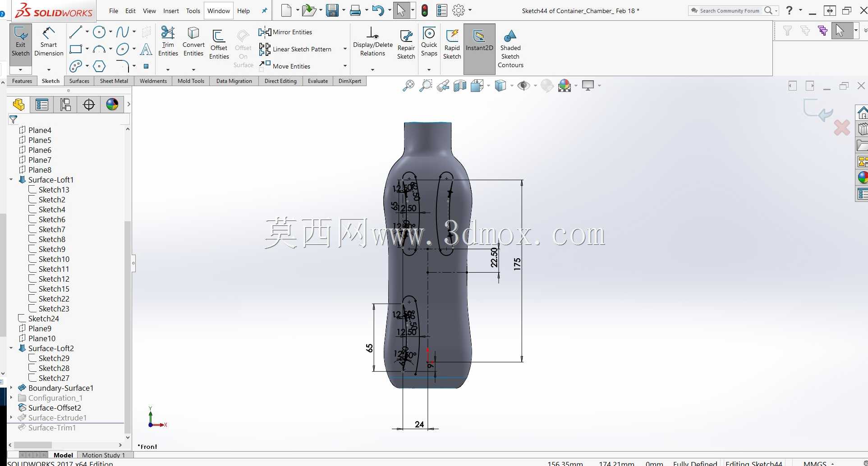This screenshot has height=466, width=868.
Task: Select the Polygon sketch tool
Action: tap(99, 66)
